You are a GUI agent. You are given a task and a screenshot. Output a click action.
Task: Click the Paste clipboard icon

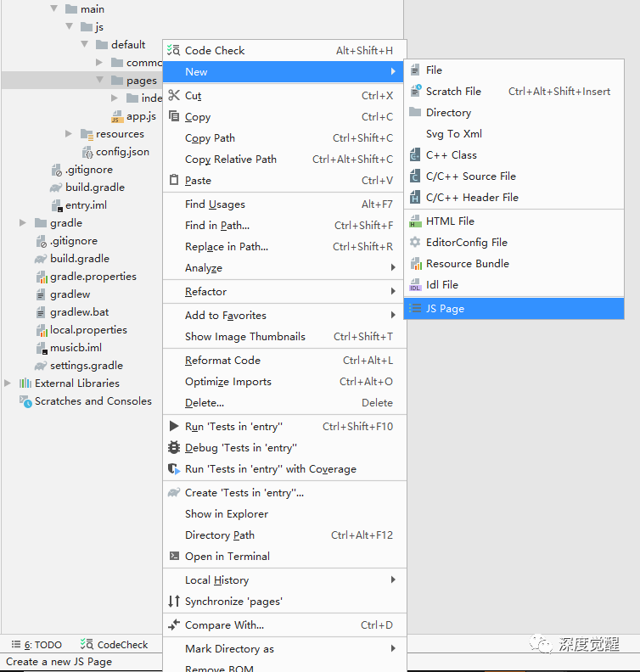(x=174, y=180)
